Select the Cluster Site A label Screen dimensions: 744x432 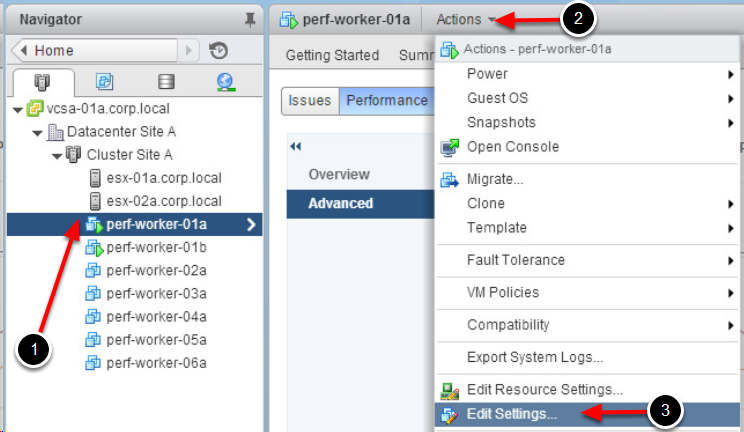click(x=130, y=155)
